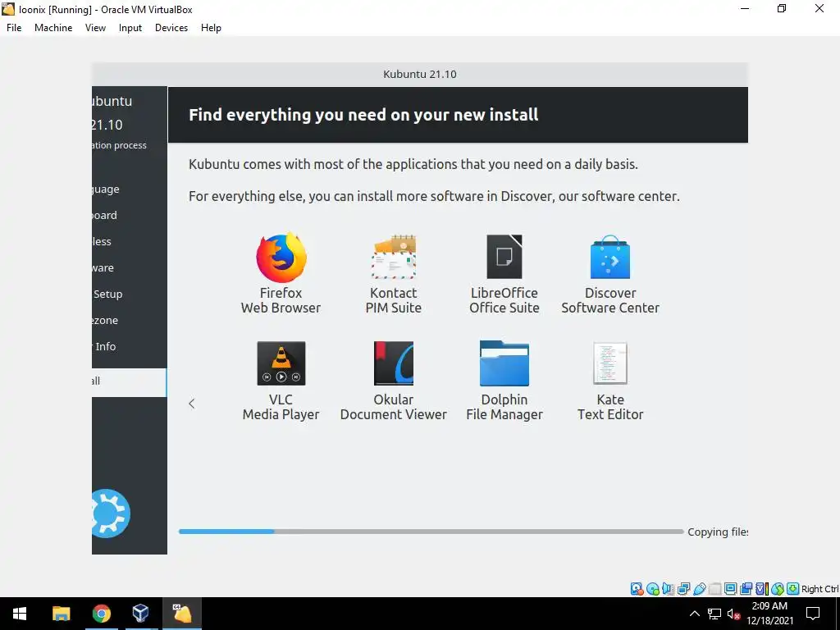
Task: Click the installation progress bar
Action: tap(431, 532)
